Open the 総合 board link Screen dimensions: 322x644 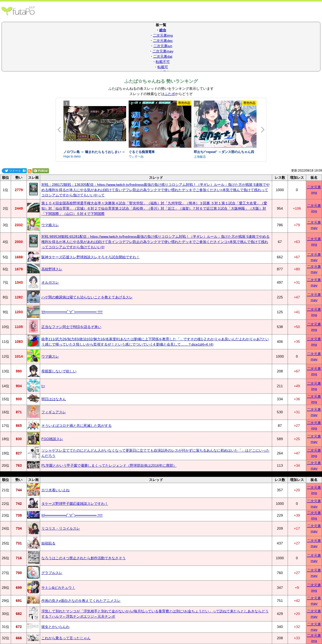163,30
